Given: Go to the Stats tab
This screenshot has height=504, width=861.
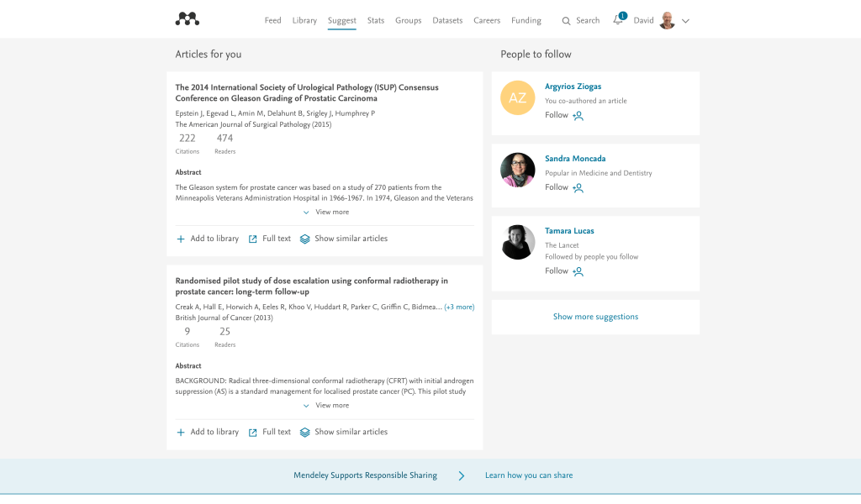Looking at the screenshot, I should [376, 20].
